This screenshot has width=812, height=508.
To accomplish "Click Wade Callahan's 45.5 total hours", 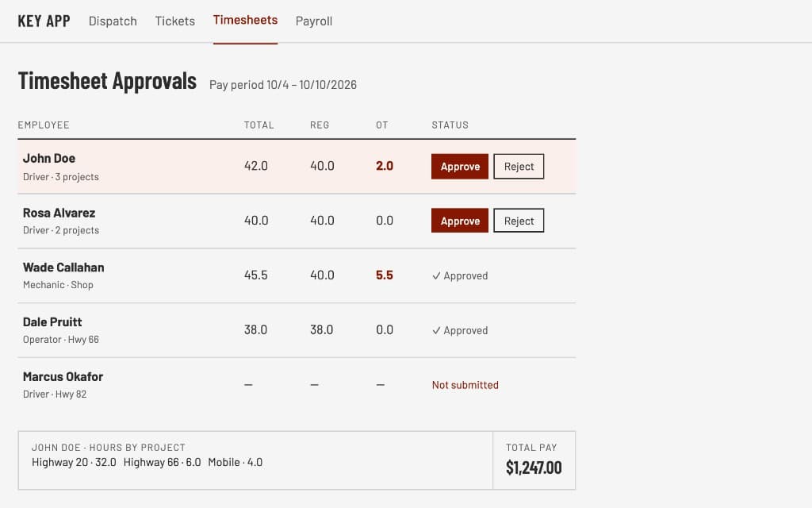I will click(x=256, y=275).
